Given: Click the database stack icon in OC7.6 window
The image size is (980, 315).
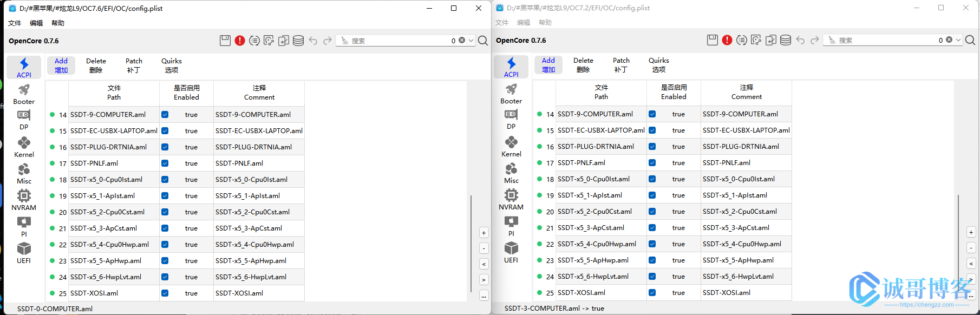Looking at the screenshot, I should click(x=298, y=41).
